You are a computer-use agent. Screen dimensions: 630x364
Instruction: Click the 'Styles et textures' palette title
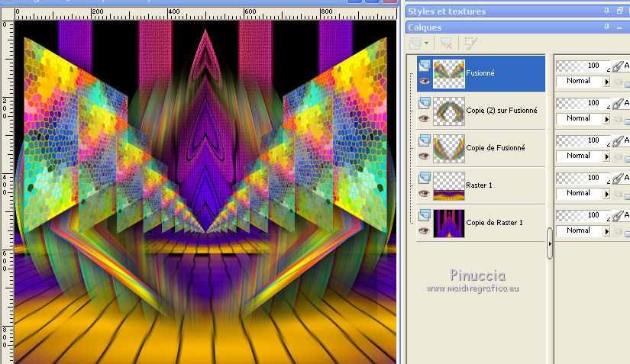pos(447,11)
